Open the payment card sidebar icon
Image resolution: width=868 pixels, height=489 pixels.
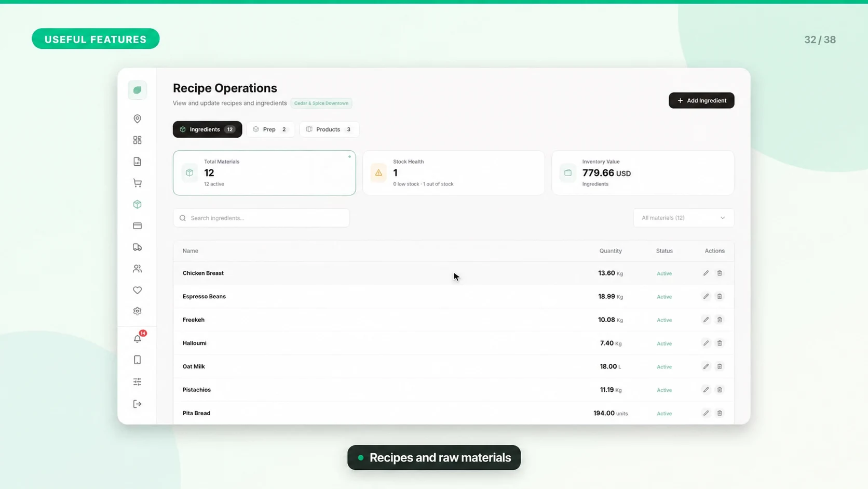[137, 226]
